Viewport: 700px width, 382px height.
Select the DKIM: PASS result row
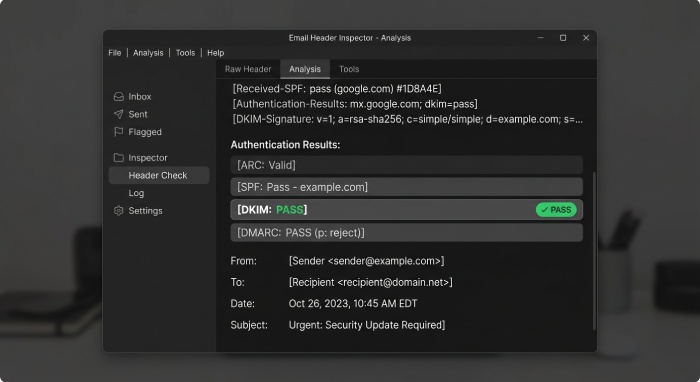[x=407, y=210]
